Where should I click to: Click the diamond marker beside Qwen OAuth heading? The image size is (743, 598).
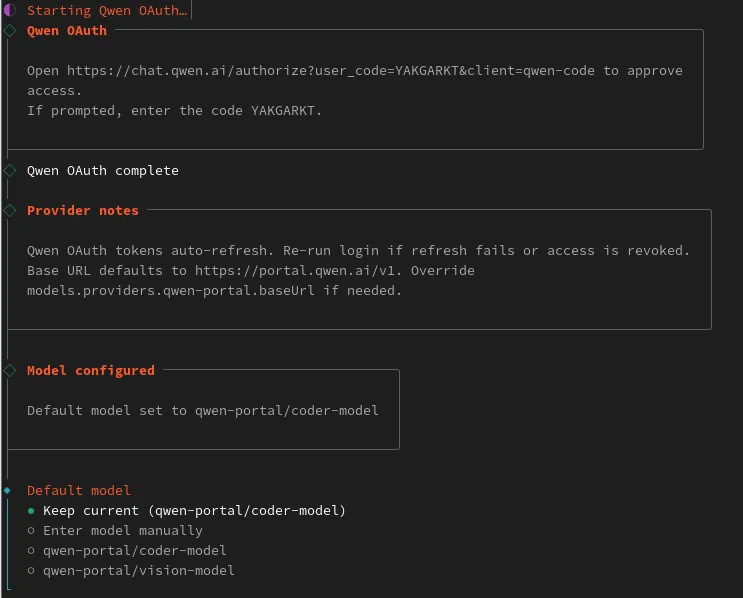coord(9,31)
